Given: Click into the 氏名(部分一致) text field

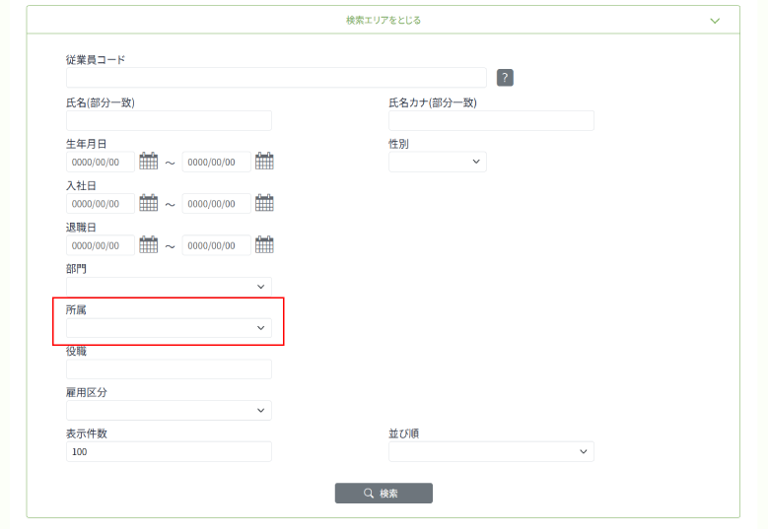Looking at the screenshot, I should click(169, 120).
